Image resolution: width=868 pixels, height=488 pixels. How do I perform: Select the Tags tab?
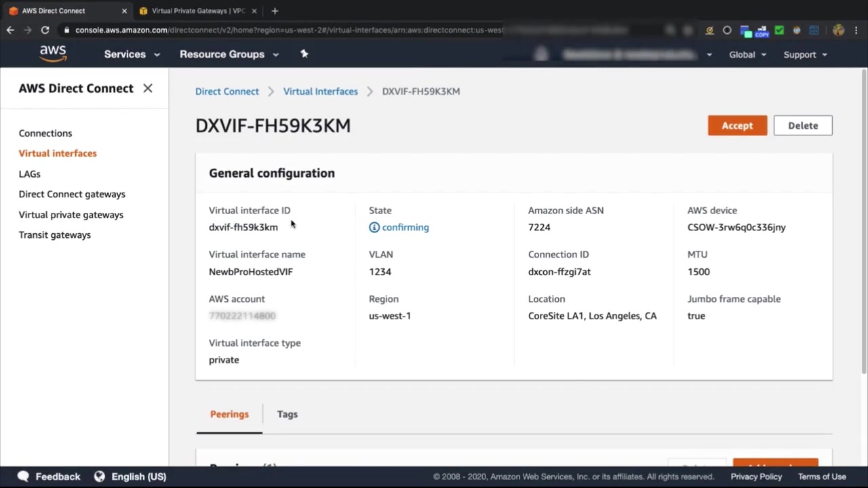(x=288, y=414)
